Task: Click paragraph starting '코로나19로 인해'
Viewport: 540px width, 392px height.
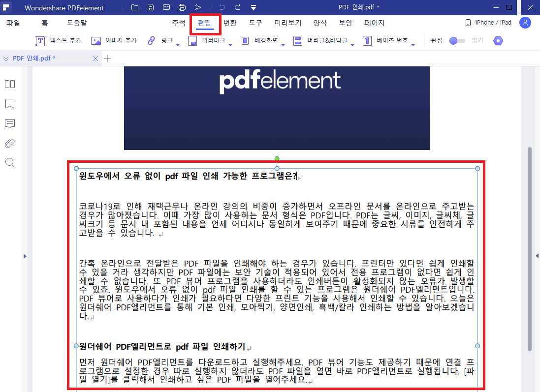Action: pyautogui.click(x=277, y=219)
